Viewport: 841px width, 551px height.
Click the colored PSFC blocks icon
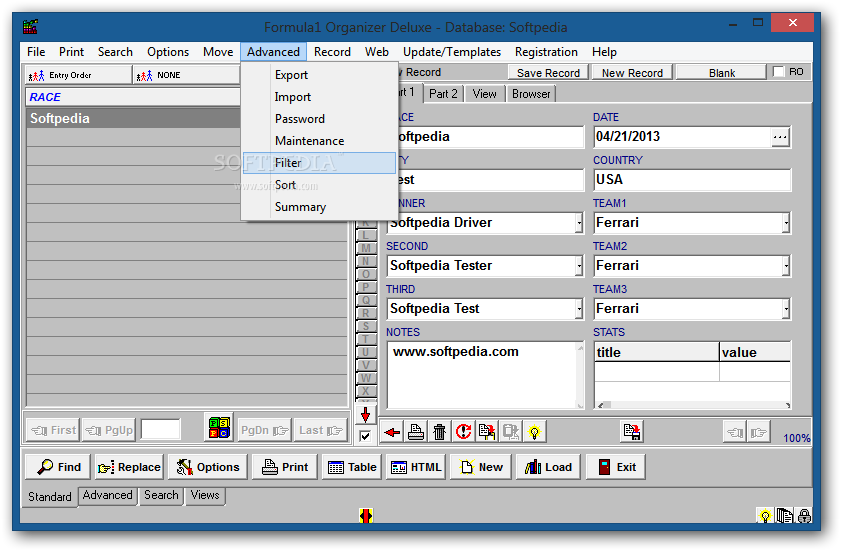click(x=219, y=428)
